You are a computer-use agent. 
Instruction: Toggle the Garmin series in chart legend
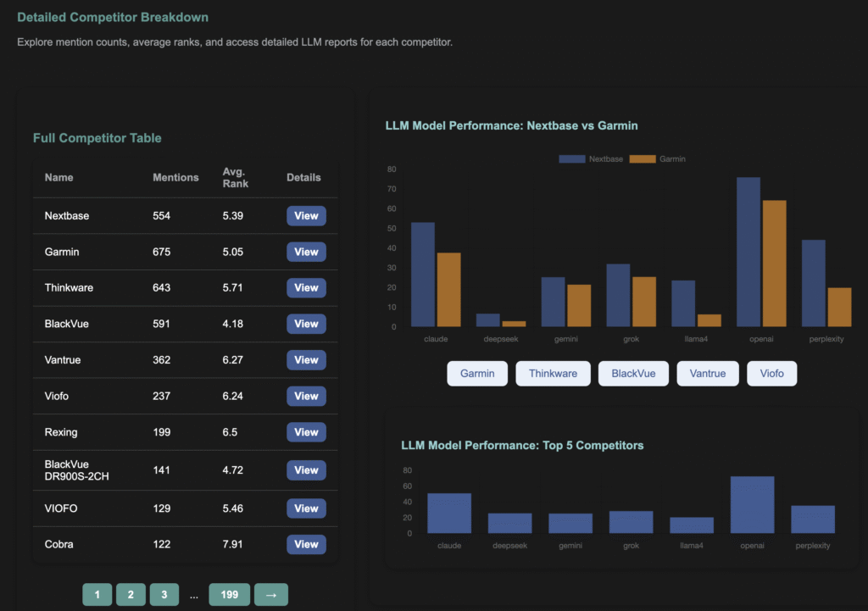[658, 158]
